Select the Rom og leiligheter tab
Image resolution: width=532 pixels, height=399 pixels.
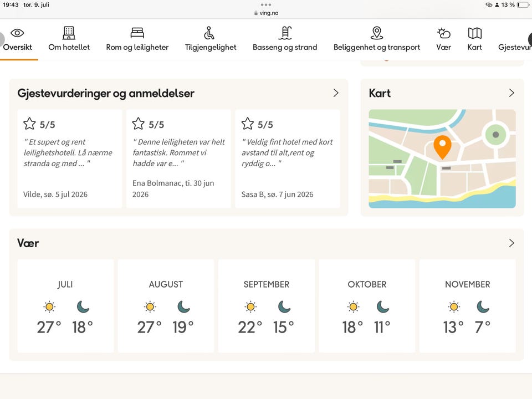137,40
